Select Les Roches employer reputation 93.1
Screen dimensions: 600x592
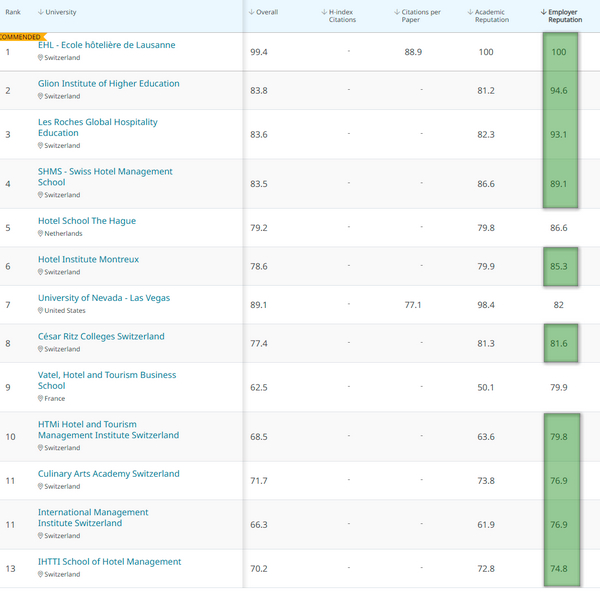click(559, 135)
